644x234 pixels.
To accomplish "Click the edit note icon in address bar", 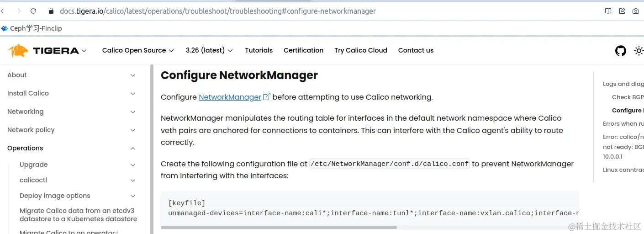I will (x=622, y=11).
